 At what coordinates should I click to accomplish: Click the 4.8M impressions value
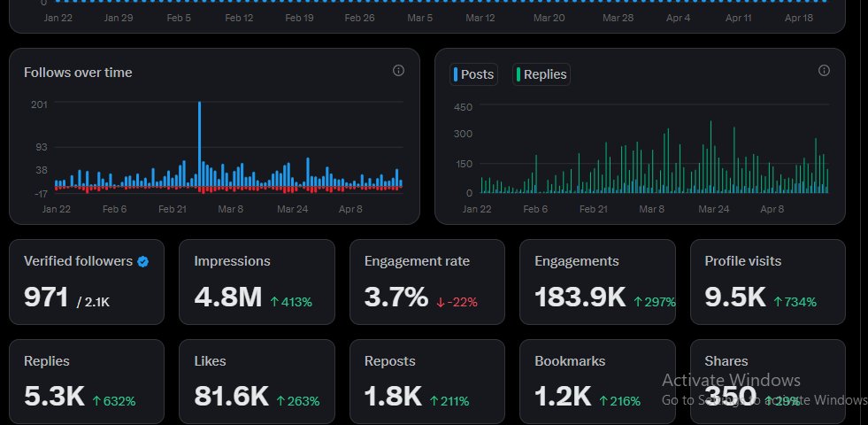pyautogui.click(x=227, y=297)
